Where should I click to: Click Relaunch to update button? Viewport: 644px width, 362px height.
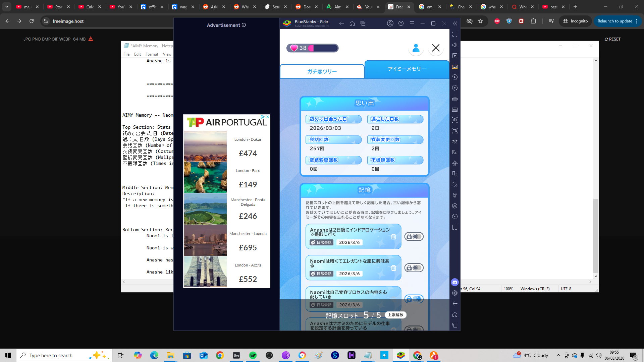pos(614,21)
